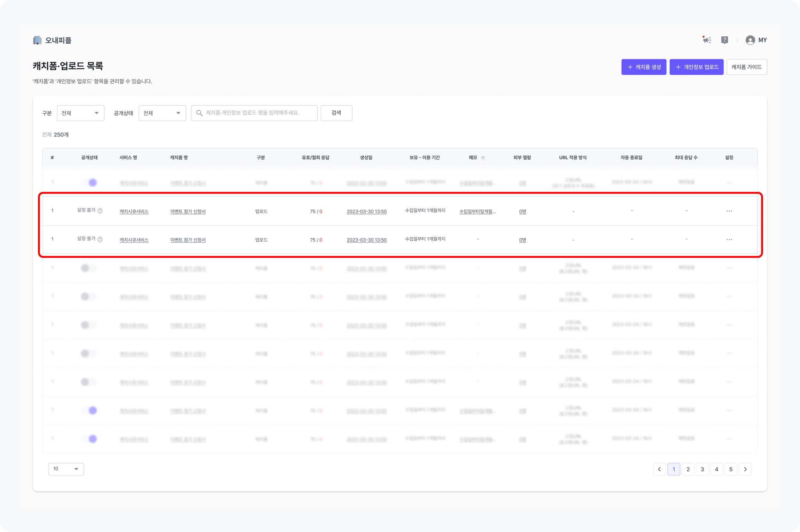This screenshot has height=532, width=800.
Task: Click 2023-03-30 13:50 date in row with memo 수집일부터일개월
Action: pyautogui.click(x=366, y=212)
